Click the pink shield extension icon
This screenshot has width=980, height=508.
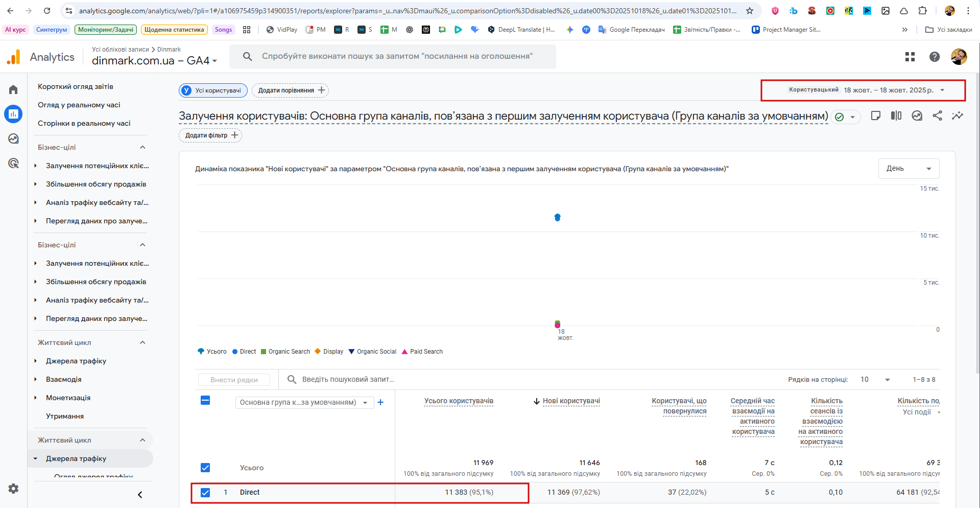tap(775, 11)
